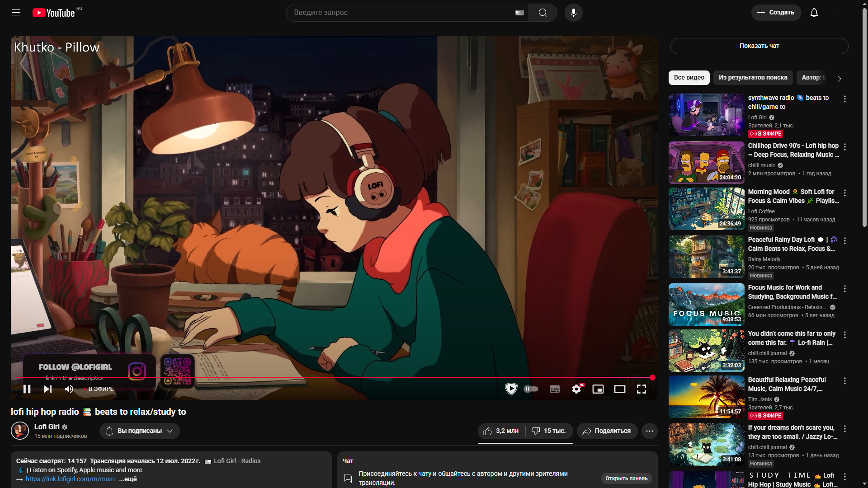Enter fullscreen mode in player
Image resolution: width=868 pixels, height=488 pixels.
click(641, 389)
